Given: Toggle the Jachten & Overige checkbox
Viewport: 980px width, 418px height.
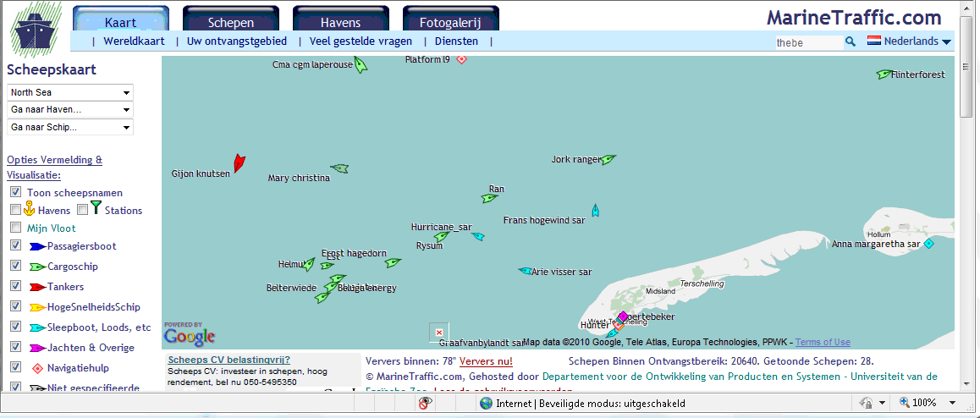Looking at the screenshot, I should click(15, 347).
